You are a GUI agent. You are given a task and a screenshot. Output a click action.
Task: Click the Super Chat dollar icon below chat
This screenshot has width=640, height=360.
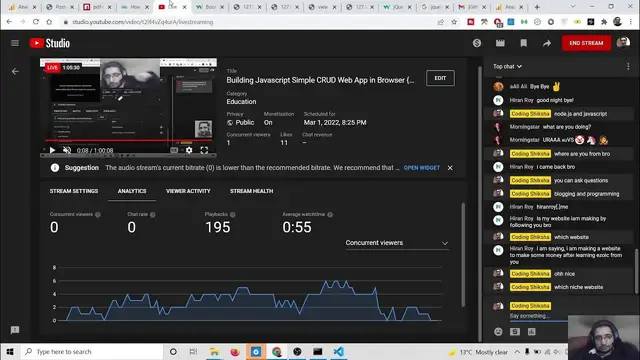[515, 332]
